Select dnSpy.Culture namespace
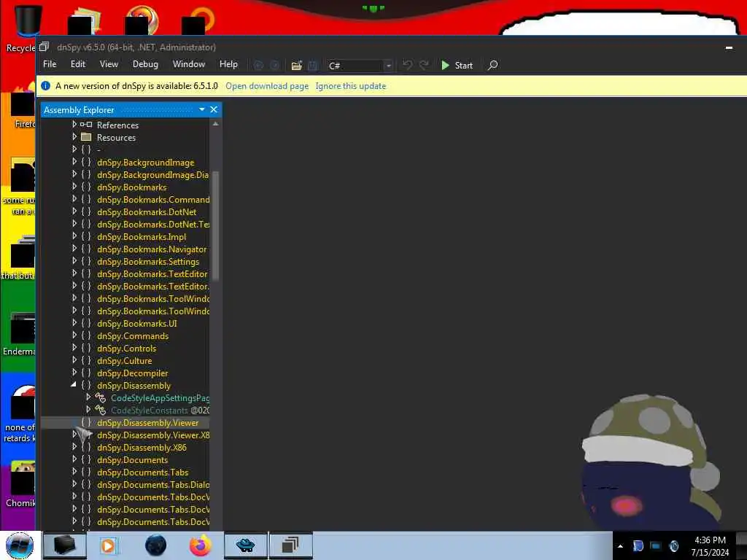 tap(124, 361)
